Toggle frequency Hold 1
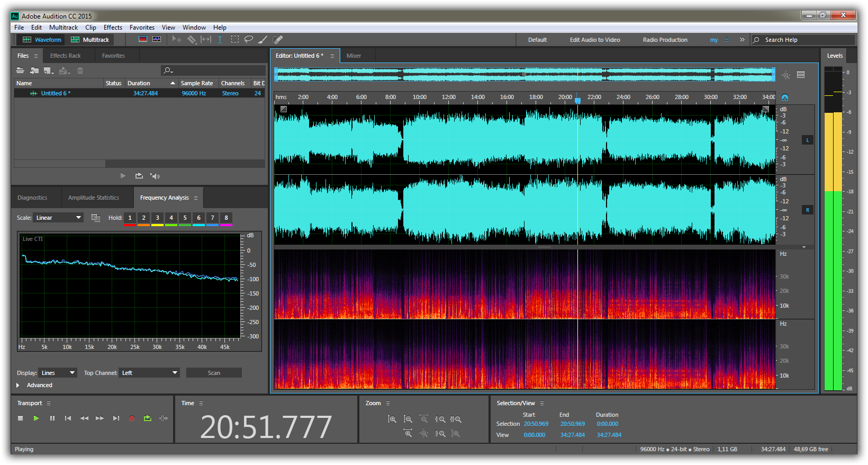The height and width of the screenshot is (465, 868). tap(130, 218)
